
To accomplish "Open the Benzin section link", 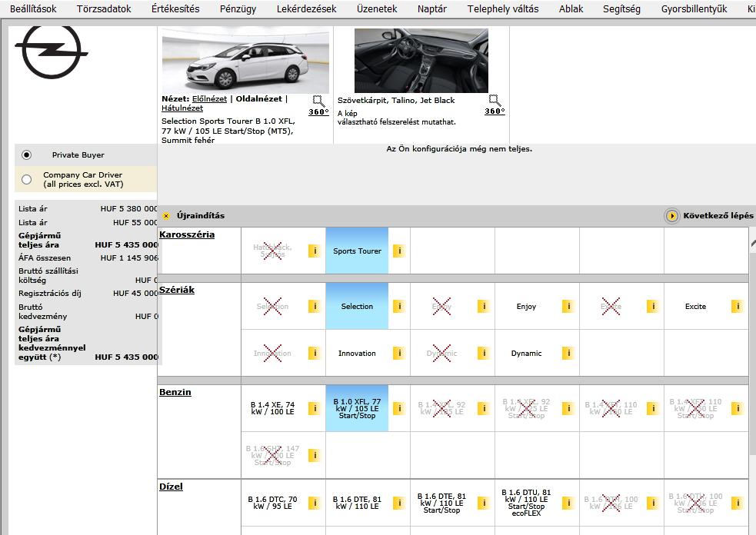I will coord(175,392).
